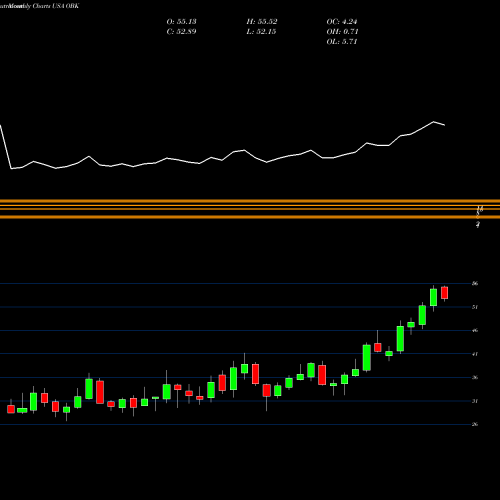The image size is (500, 500).
Task: Click the 26 price axis label
Action: (475, 424)
